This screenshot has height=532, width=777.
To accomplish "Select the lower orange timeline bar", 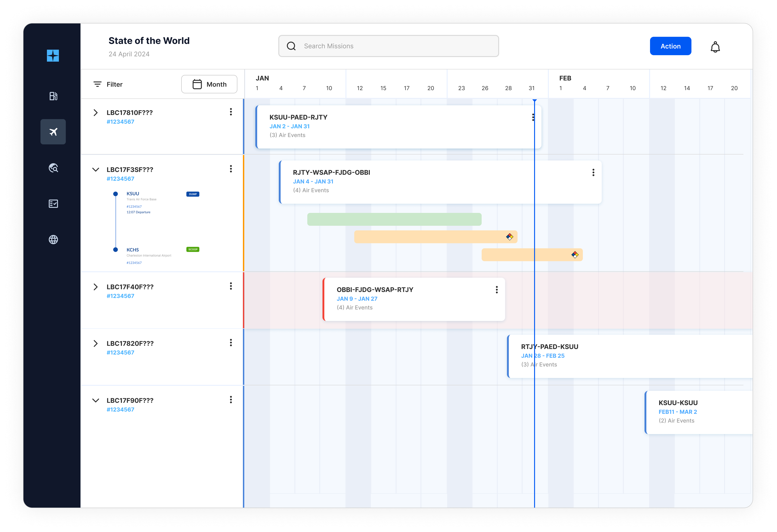I will click(532, 255).
